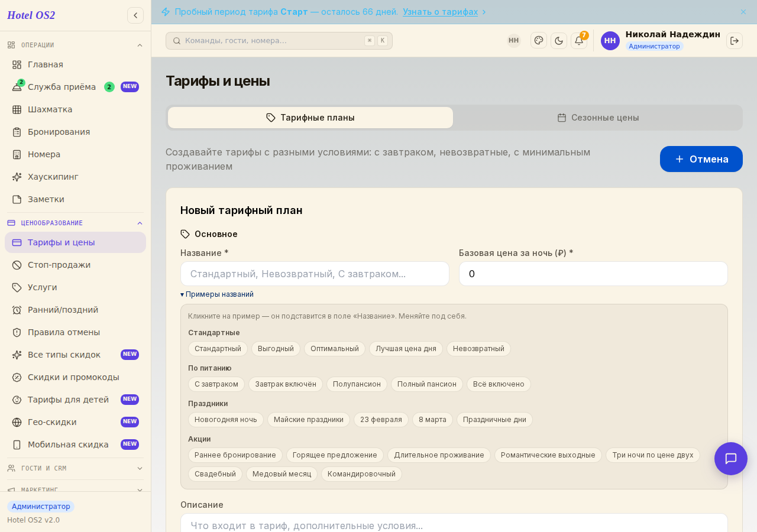Open Шахматка grid icon

point(17,109)
